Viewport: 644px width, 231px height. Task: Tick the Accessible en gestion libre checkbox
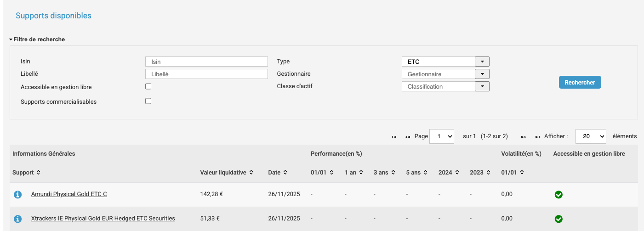[148, 86]
